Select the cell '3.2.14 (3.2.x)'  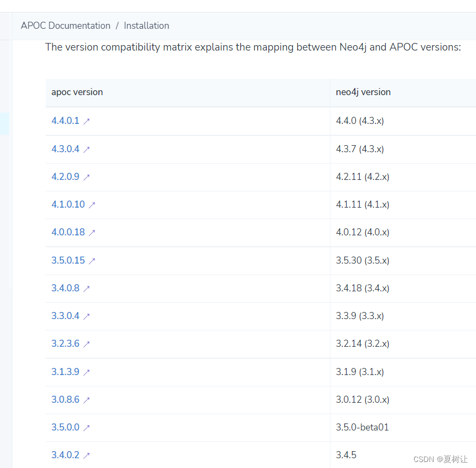pos(403,344)
